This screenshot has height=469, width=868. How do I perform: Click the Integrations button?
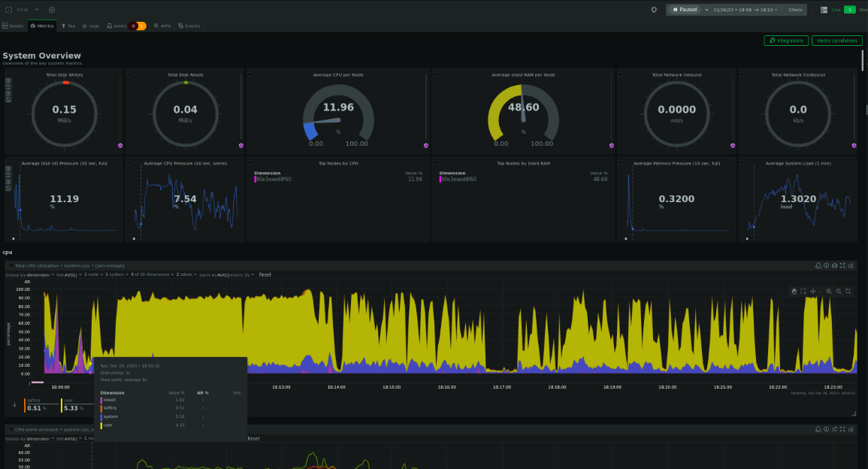[786, 40]
